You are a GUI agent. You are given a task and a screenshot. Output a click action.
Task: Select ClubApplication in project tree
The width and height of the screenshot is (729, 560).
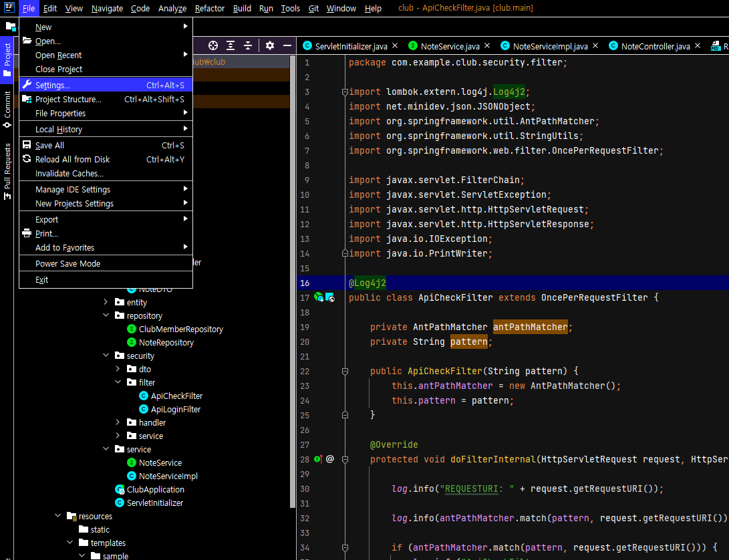(155, 489)
